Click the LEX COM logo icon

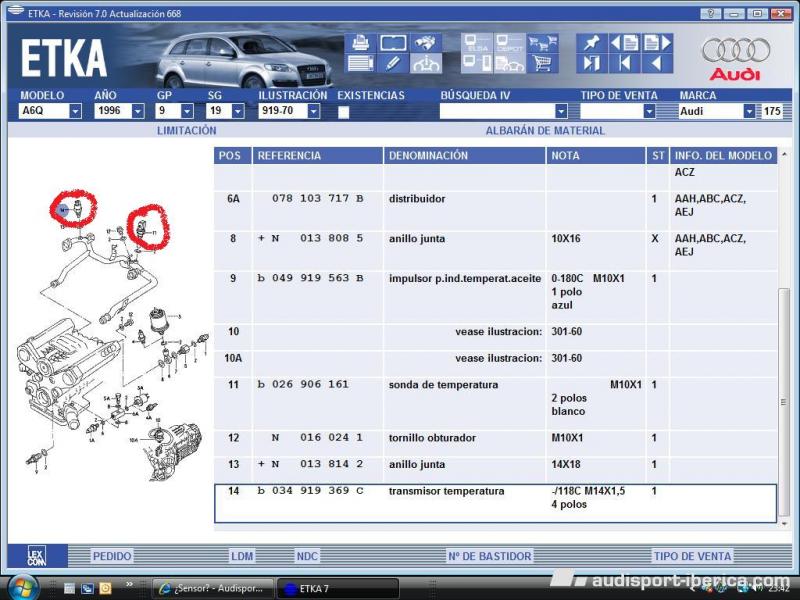[x=37, y=556]
